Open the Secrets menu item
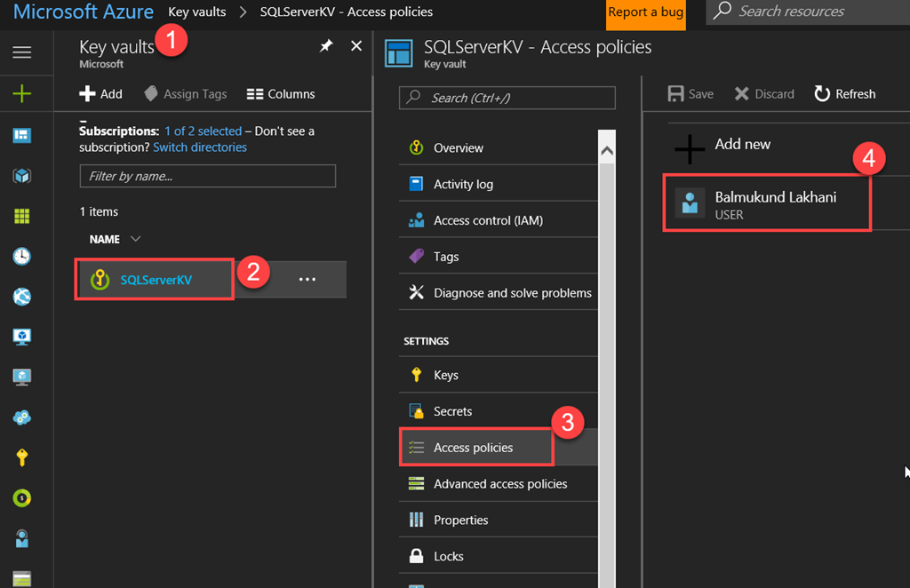The image size is (910, 588). (x=452, y=411)
